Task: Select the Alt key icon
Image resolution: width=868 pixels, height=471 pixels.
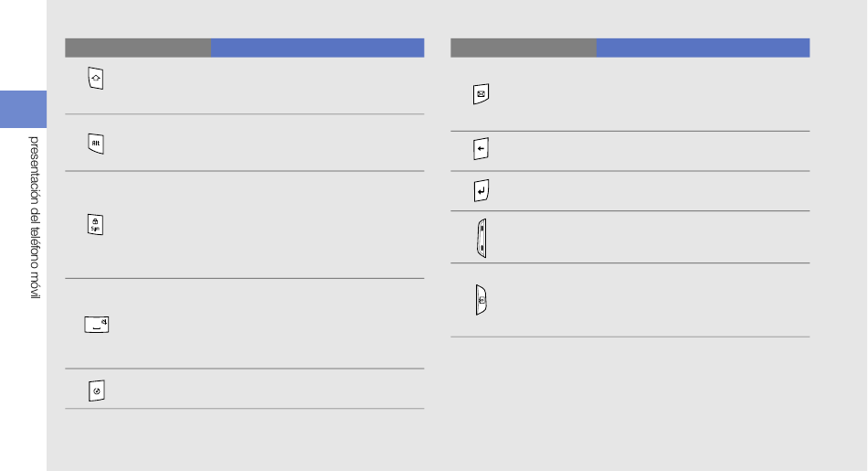Action: [96, 144]
